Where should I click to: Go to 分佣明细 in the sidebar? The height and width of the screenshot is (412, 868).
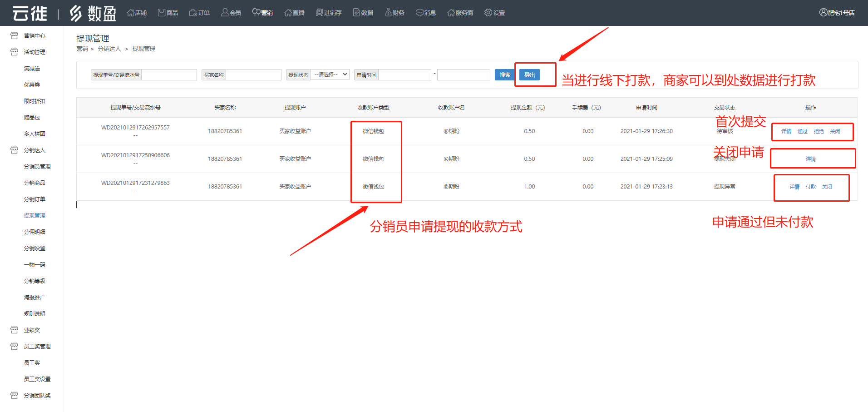point(35,232)
